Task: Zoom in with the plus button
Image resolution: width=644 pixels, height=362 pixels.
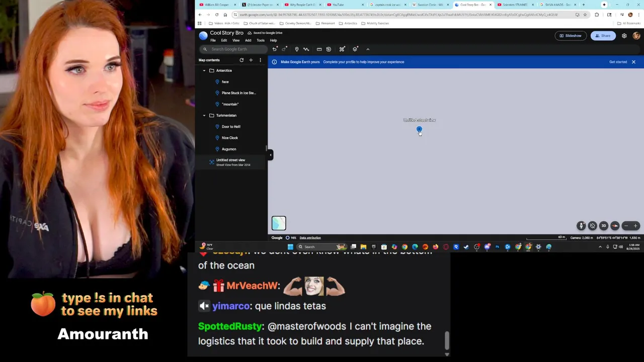Action: [635, 226]
